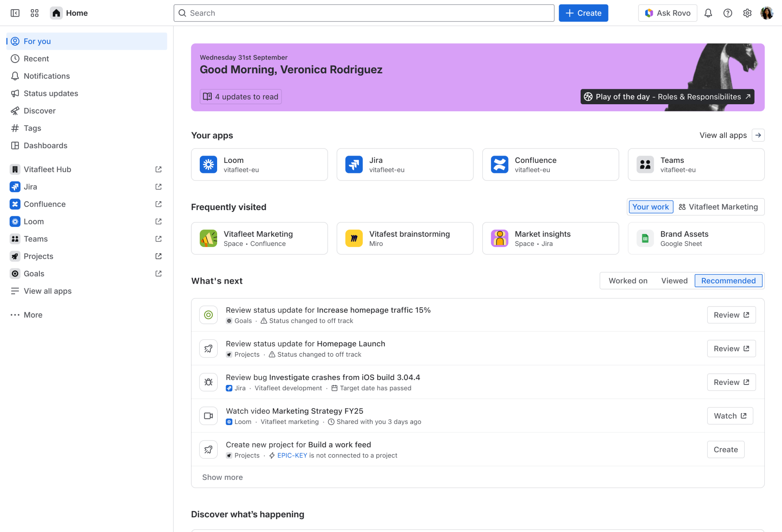Open Tags in the sidebar
The image size is (782, 532).
tap(87, 128)
